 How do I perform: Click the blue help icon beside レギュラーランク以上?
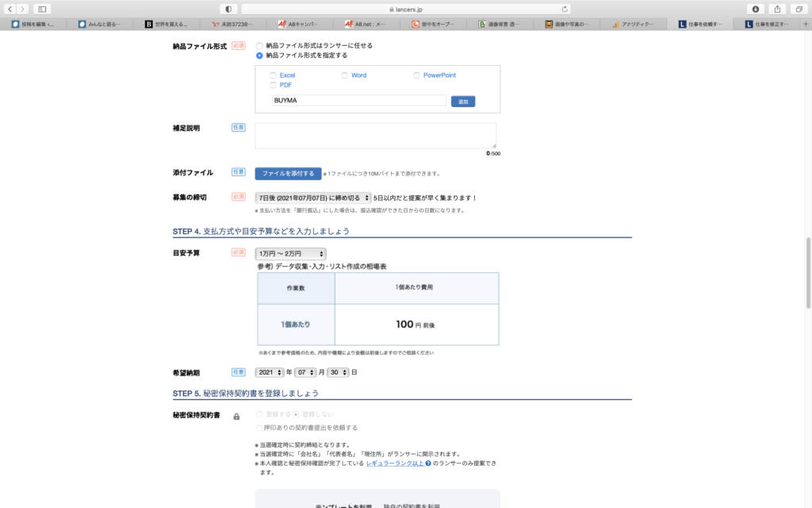[427, 463]
